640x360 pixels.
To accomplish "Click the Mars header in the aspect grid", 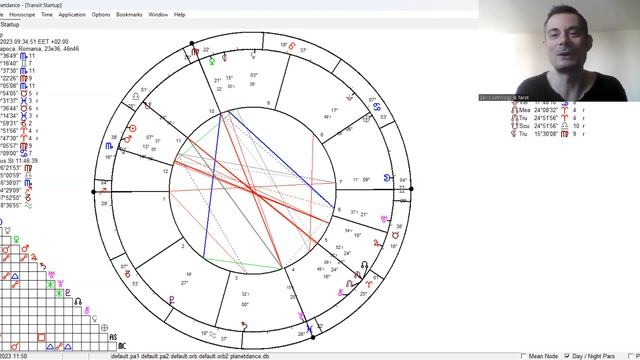I will tap(25, 248).
